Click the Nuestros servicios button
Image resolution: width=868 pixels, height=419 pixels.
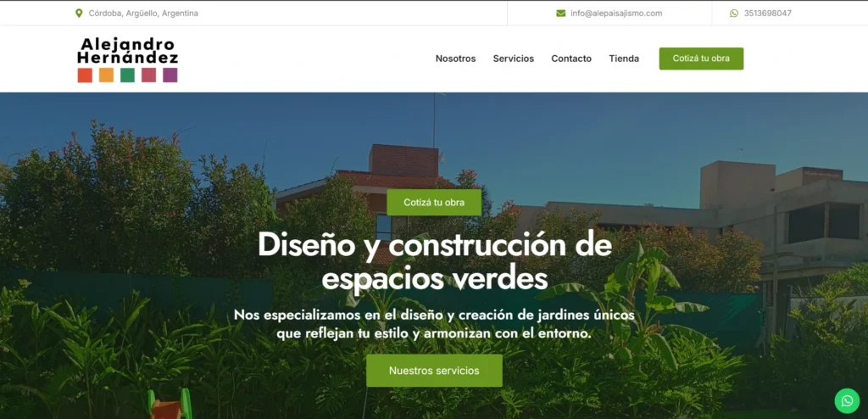pos(434,371)
